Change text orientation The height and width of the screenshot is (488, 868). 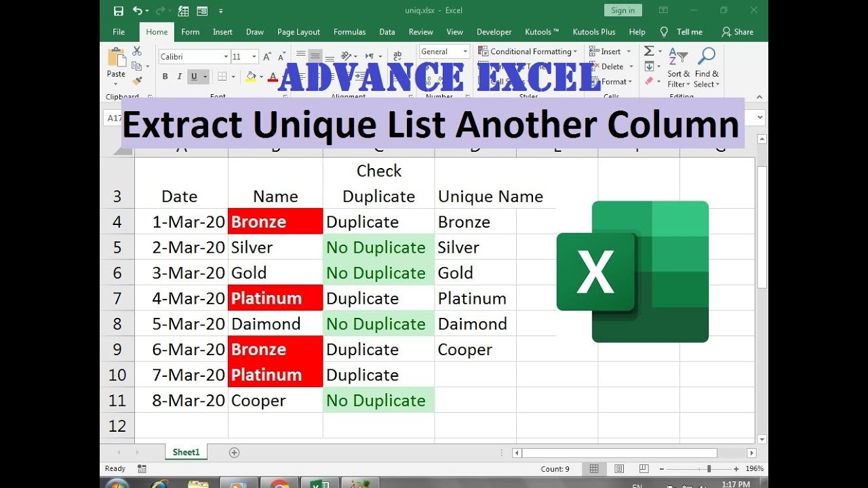[346, 56]
